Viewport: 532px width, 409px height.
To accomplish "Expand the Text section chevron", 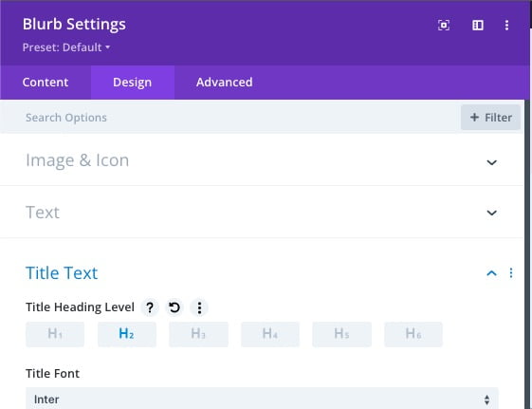I will (x=491, y=213).
